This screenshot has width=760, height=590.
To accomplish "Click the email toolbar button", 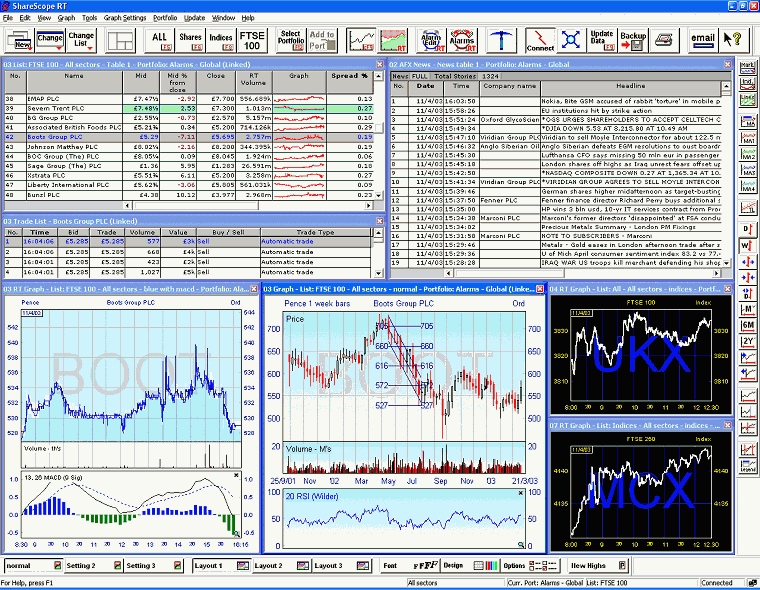I will click(703, 40).
